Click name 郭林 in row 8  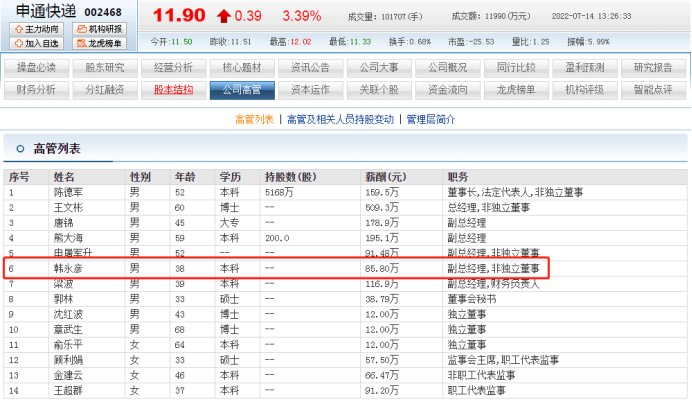click(64, 299)
